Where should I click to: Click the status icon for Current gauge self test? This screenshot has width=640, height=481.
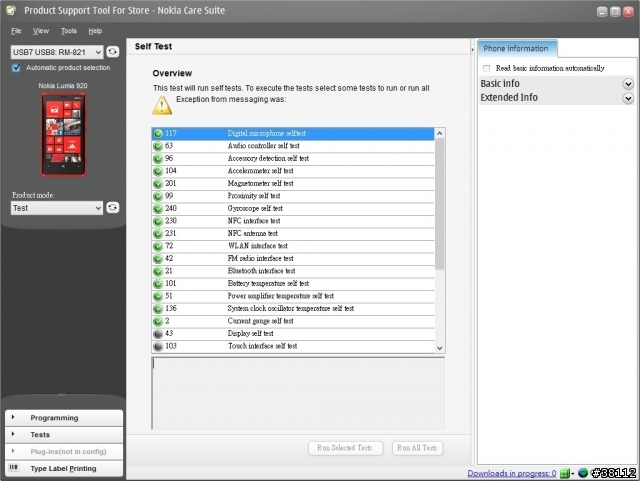tap(158, 321)
